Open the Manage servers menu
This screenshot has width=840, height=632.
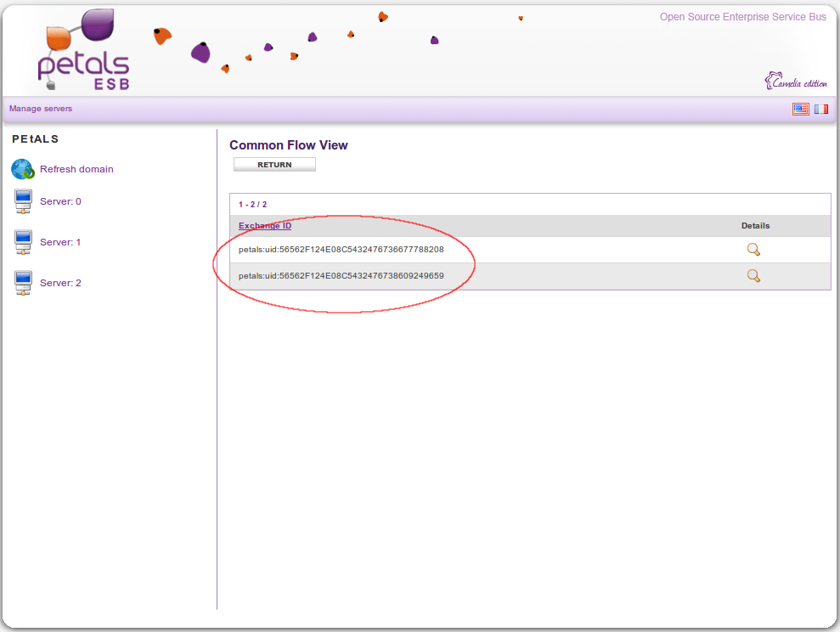41,109
